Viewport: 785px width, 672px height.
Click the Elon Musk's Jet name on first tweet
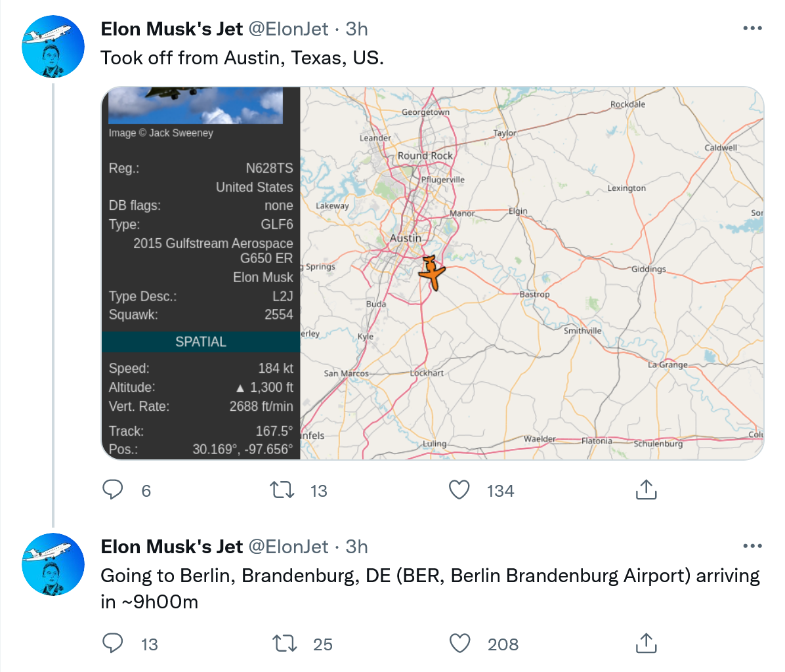(x=172, y=29)
